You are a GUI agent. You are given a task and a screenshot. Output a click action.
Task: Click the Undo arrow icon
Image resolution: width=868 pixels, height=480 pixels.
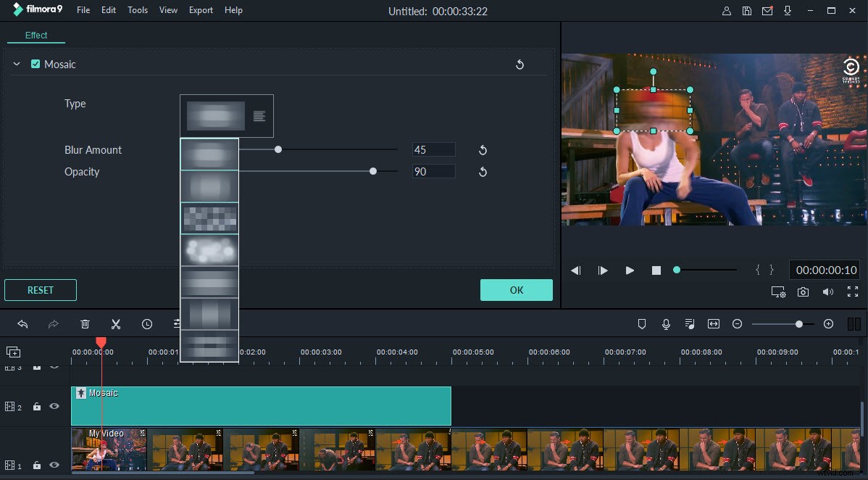point(22,324)
